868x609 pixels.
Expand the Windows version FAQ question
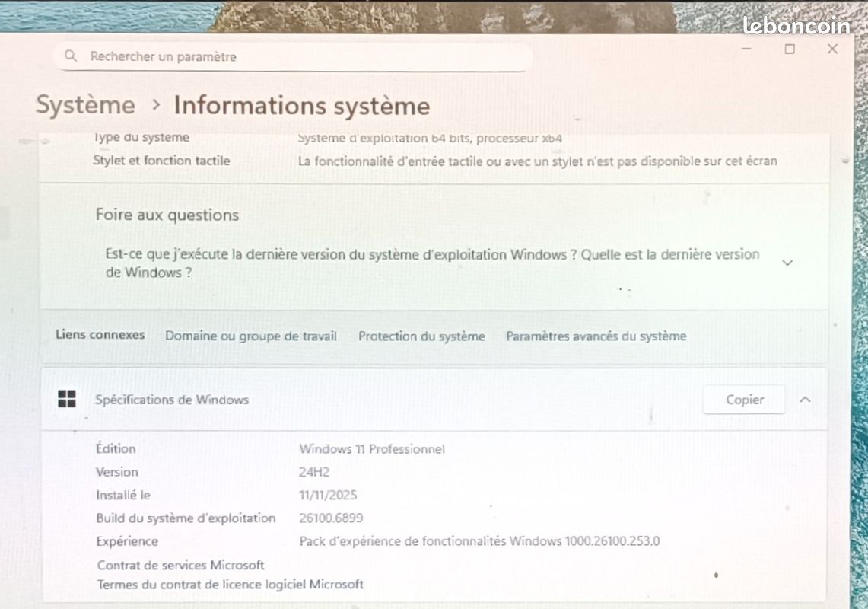click(x=787, y=262)
